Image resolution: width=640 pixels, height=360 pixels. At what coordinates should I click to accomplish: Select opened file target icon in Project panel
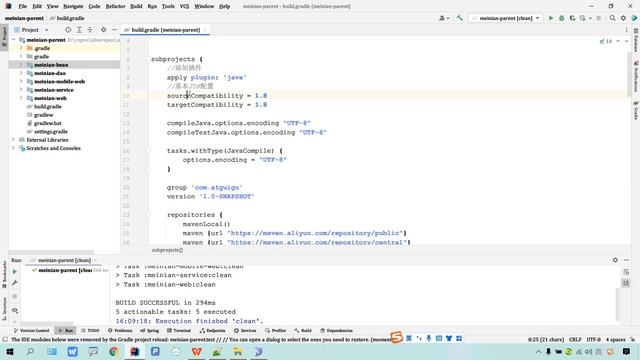(x=68, y=30)
